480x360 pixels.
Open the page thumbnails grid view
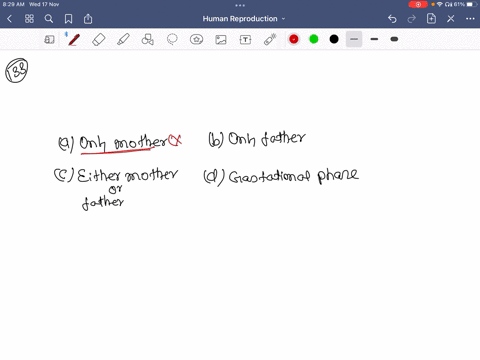(29, 19)
